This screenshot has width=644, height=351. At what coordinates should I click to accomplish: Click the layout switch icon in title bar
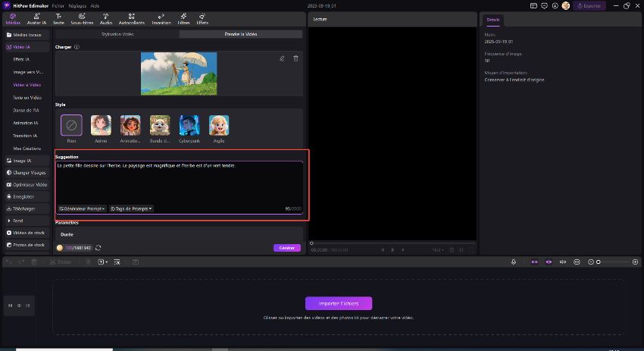pos(533,6)
